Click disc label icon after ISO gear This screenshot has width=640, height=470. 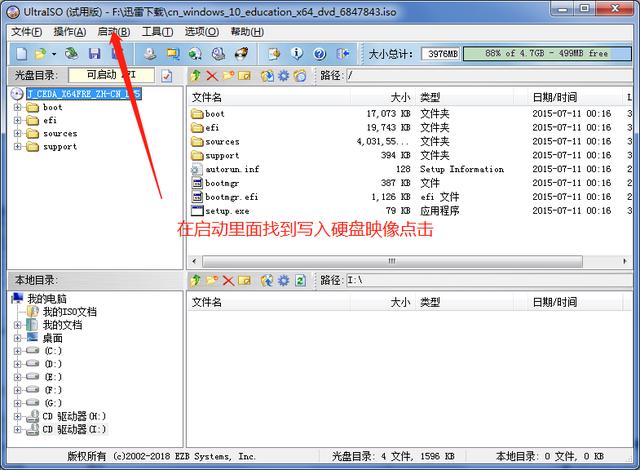300,75
